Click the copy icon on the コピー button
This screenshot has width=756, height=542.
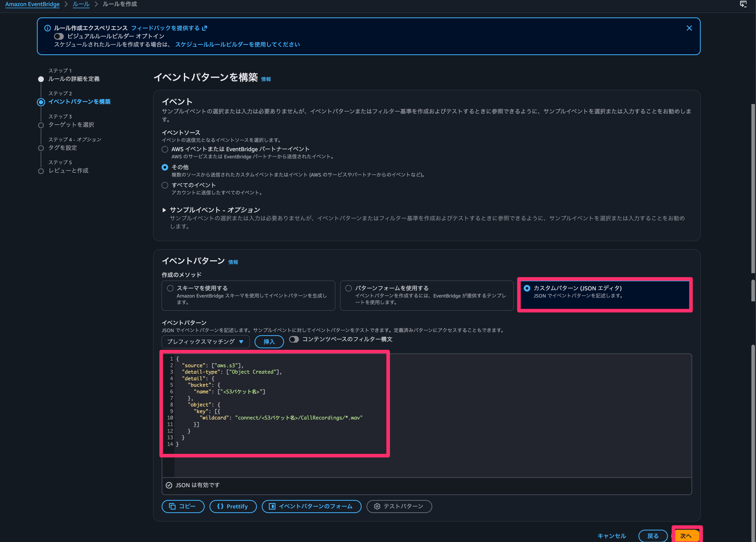click(173, 506)
